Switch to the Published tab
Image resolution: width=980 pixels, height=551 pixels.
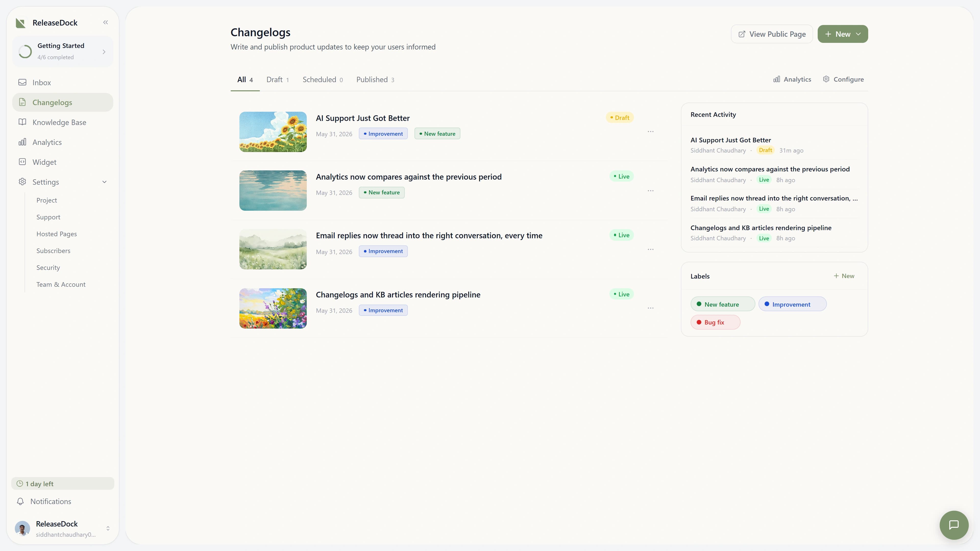point(375,80)
